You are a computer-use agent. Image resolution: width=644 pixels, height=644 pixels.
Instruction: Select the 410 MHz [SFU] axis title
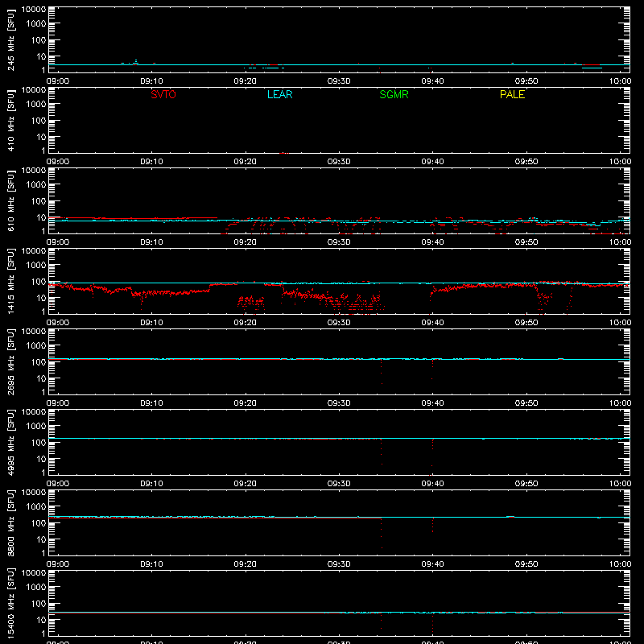11,121
